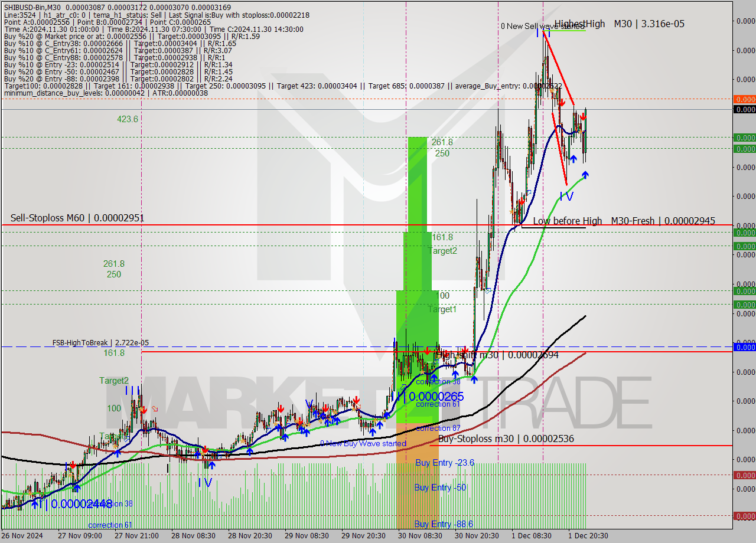Click the 27 Nov 09:00 time label
This screenshot has height=543, width=756.
80,536
